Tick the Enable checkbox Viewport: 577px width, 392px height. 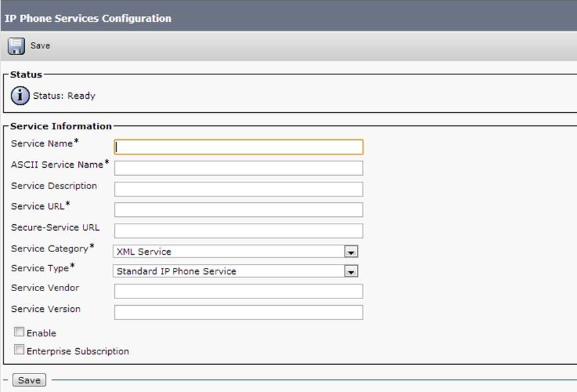(x=19, y=332)
